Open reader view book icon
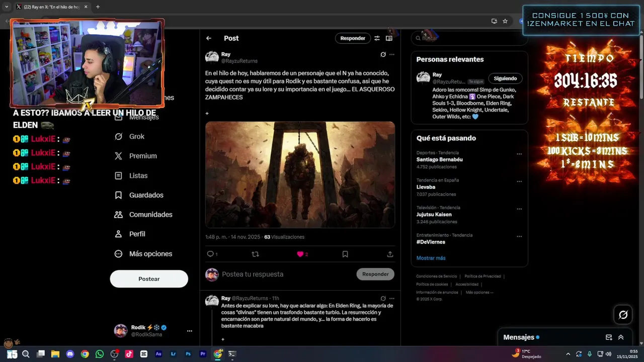 (389, 38)
